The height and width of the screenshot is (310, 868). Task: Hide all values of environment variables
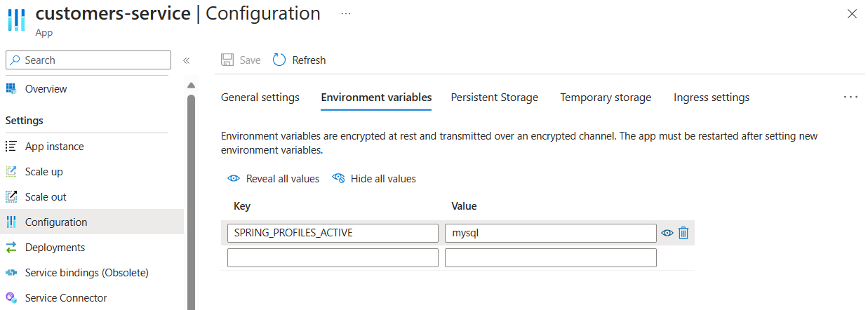374,179
